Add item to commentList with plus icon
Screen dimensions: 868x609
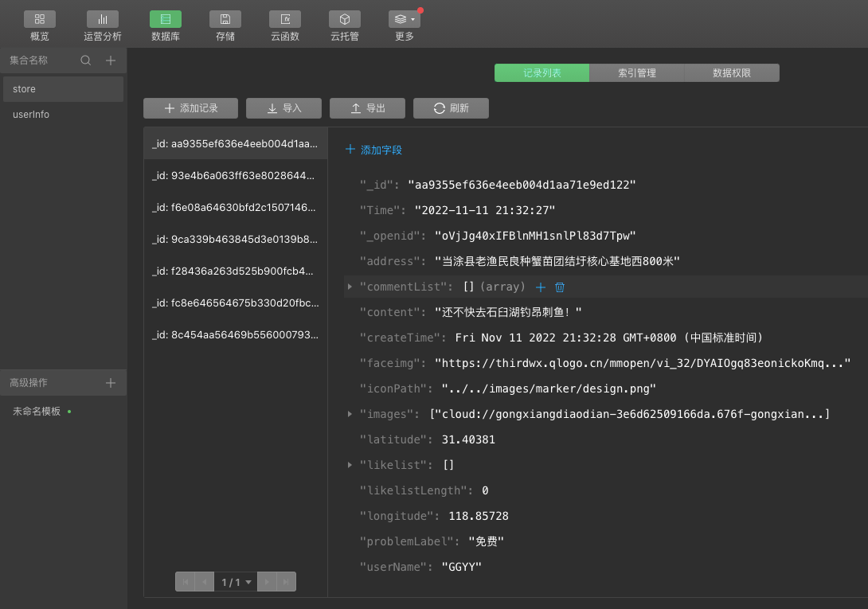[541, 287]
